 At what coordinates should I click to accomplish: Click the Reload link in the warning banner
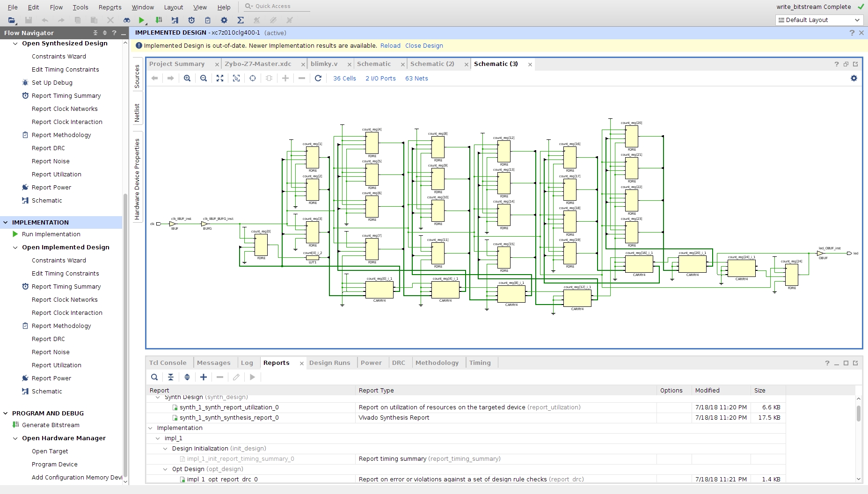click(390, 46)
